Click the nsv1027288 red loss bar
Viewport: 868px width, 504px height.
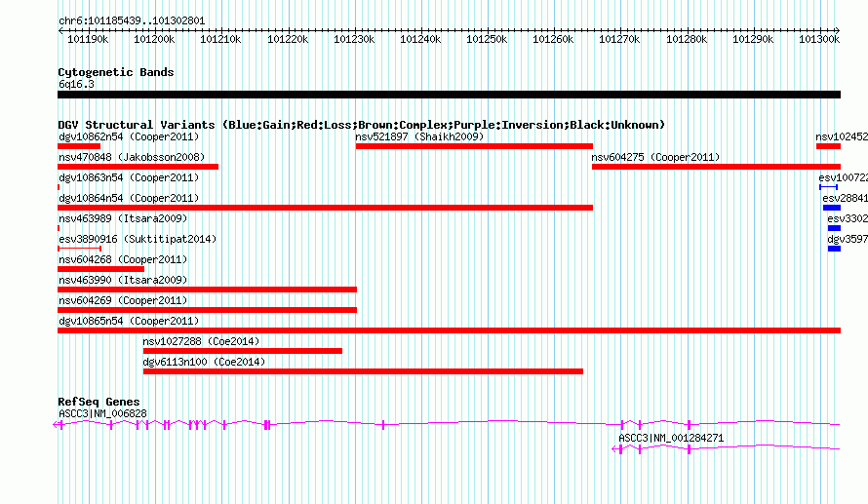click(243, 351)
